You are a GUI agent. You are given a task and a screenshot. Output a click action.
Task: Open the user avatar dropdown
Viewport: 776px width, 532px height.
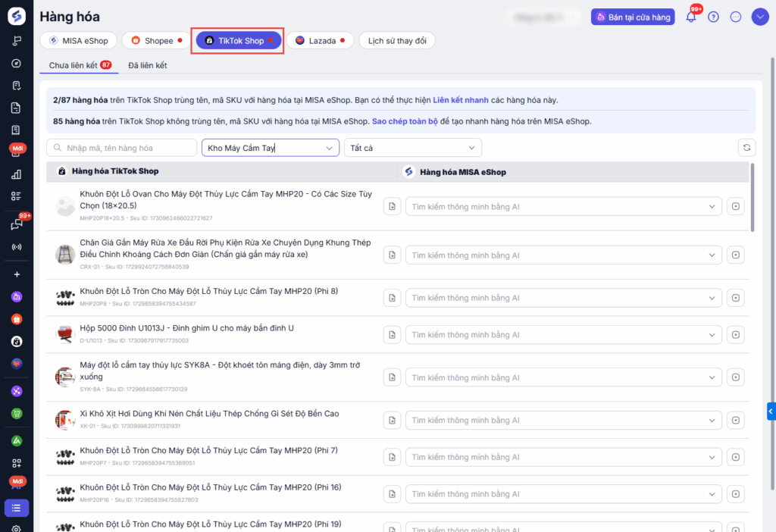(x=759, y=17)
